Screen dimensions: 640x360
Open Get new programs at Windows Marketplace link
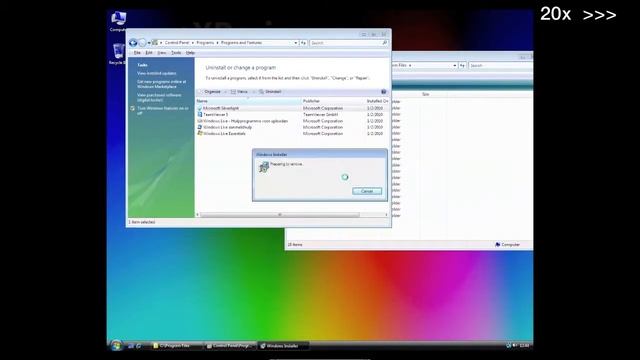[162, 84]
